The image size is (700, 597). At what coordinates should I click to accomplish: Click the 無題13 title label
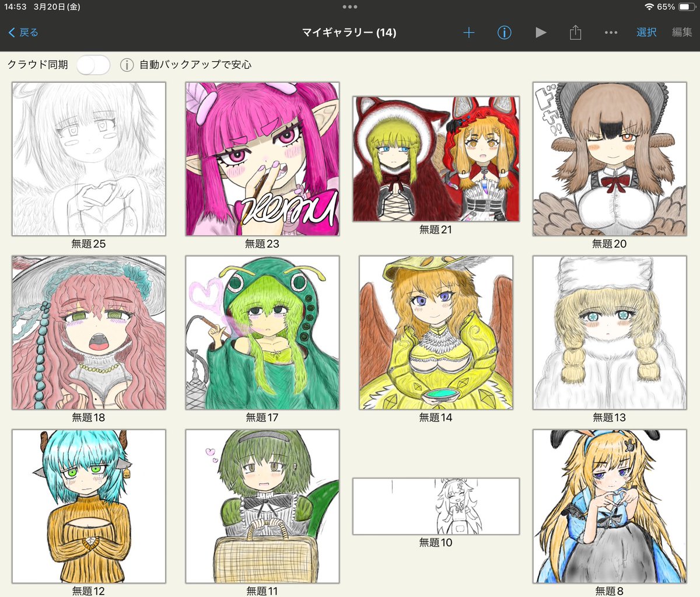click(610, 418)
